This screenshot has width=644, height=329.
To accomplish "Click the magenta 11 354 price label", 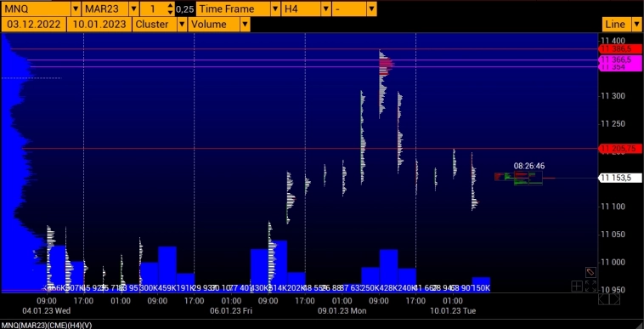I will tap(619, 67).
